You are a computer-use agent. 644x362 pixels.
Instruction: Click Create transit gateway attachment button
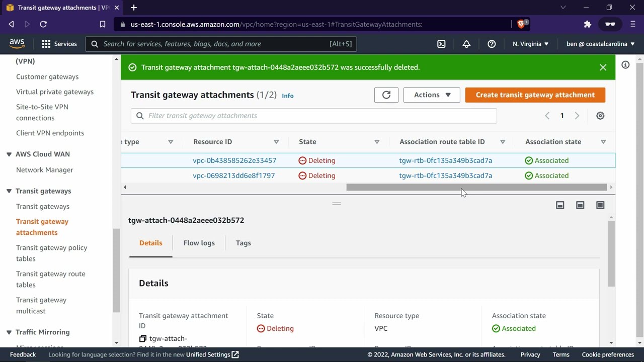pyautogui.click(x=535, y=95)
